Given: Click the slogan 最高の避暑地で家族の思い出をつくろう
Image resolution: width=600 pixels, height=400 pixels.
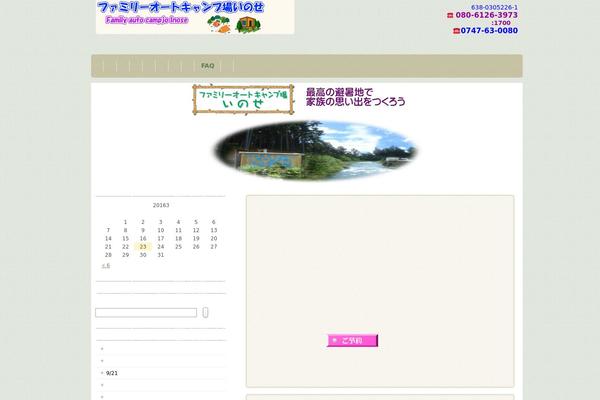Looking at the screenshot, I should pos(355,97).
